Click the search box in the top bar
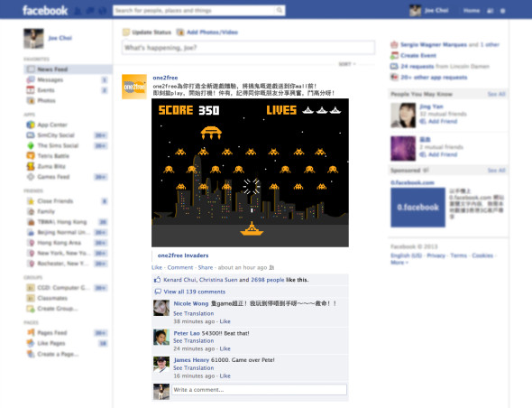 click(194, 11)
